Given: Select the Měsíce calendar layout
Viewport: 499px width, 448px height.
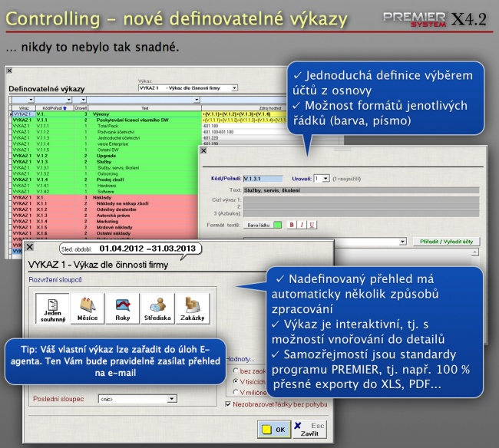Looking at the screenshot, I should (x=88, y=308).
